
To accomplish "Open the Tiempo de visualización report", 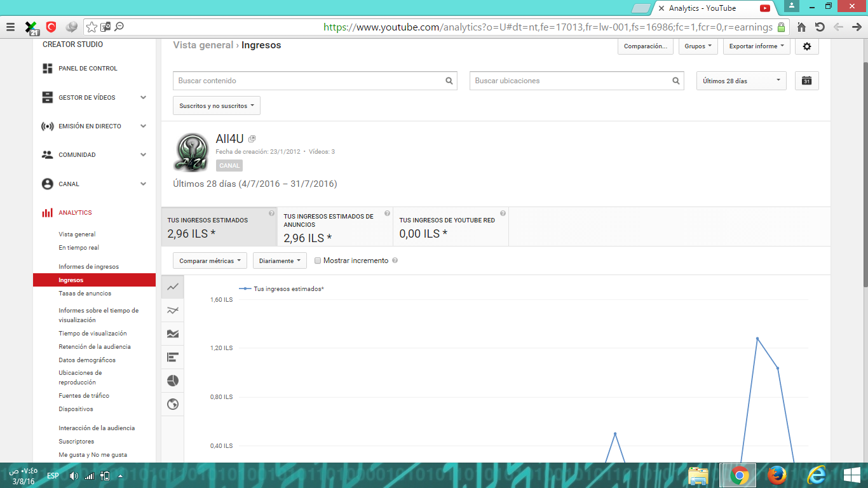I will 93,334.
